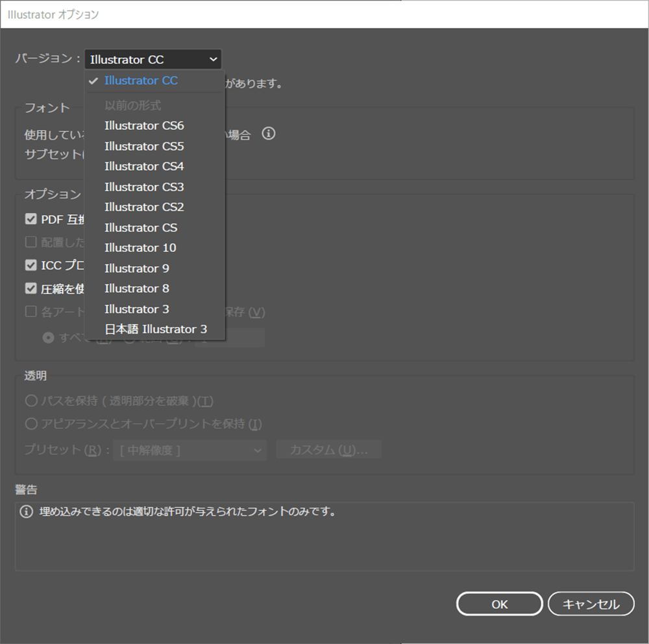649x644 pixels.
Task: Pick Illustrator CS4 in the list
Action: (x=155, y=166)
